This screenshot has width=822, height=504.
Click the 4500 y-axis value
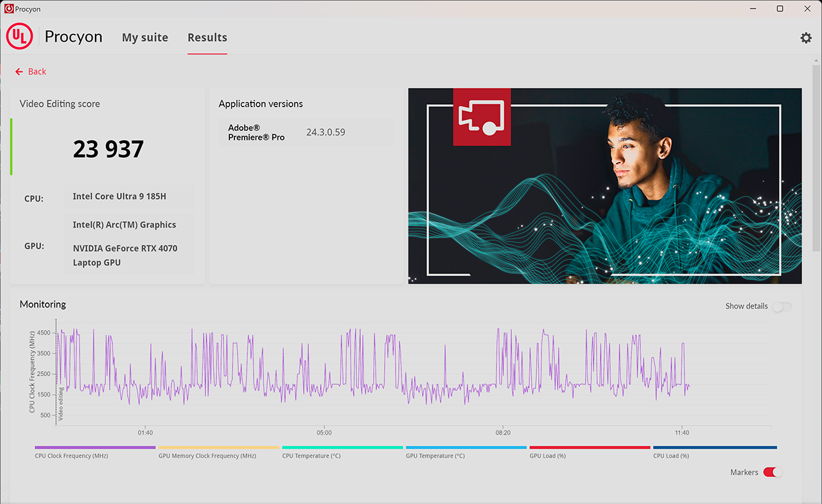point(44,333)
